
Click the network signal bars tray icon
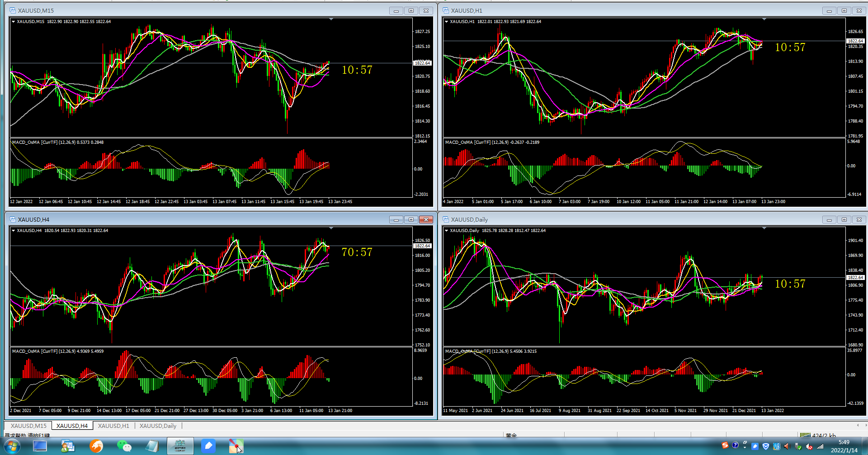coord(820,446)
